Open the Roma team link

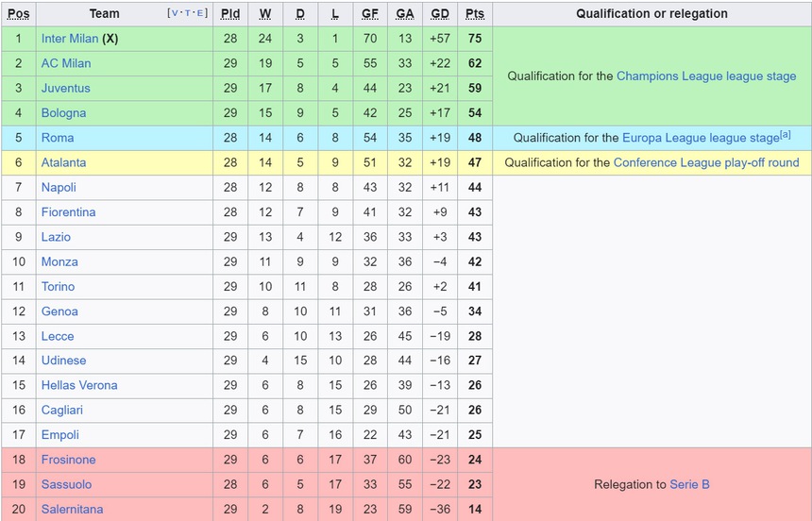click(x=57, y=138)
